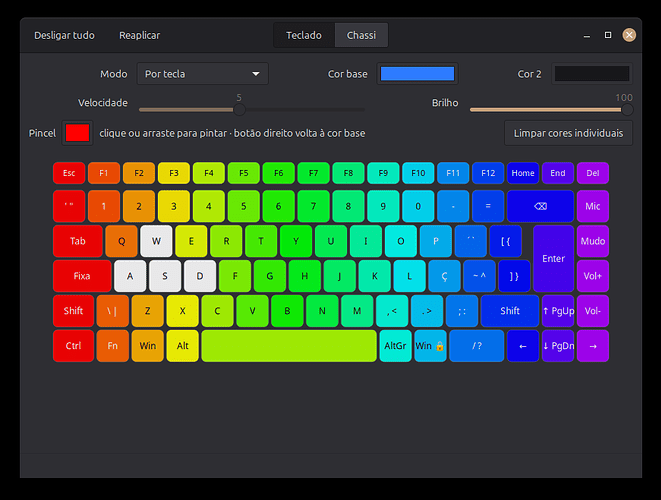661x500 pixels.
Task: Click the Desligar tudo button
Action: click(x=64, y=35)
